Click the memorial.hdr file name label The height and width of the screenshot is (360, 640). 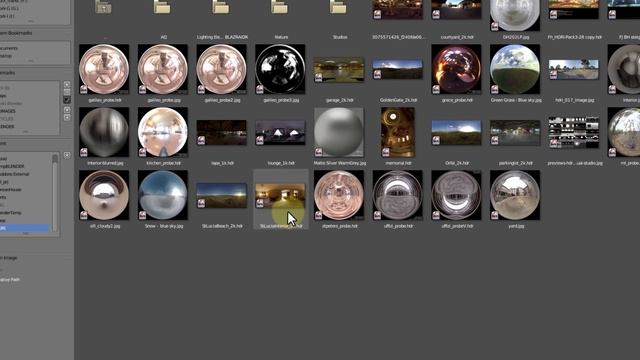(x=398, y=163)
